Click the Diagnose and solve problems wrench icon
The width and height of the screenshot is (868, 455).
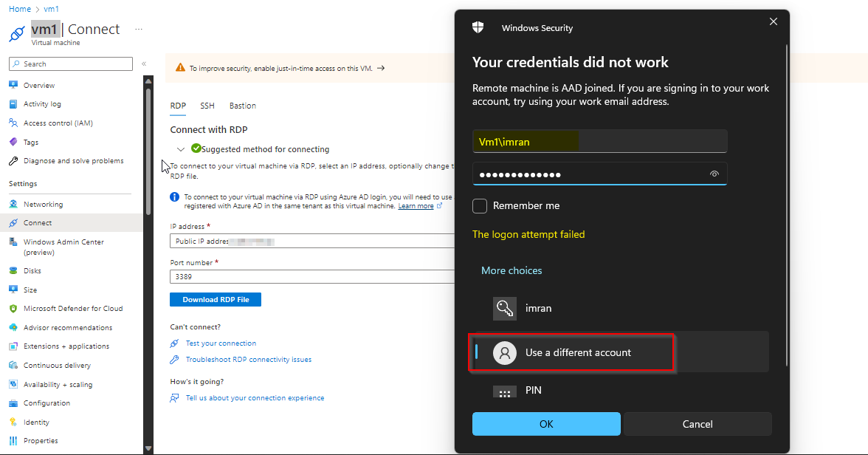coord(13,161)
